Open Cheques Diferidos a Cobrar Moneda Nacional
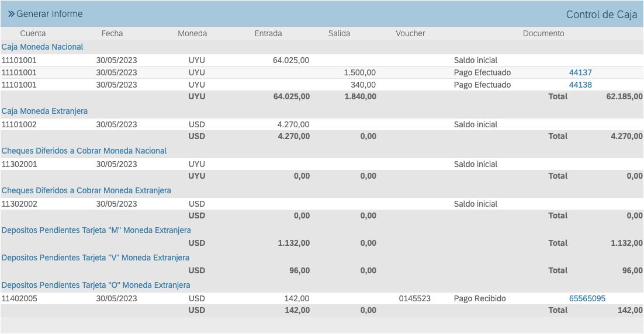 84,151
